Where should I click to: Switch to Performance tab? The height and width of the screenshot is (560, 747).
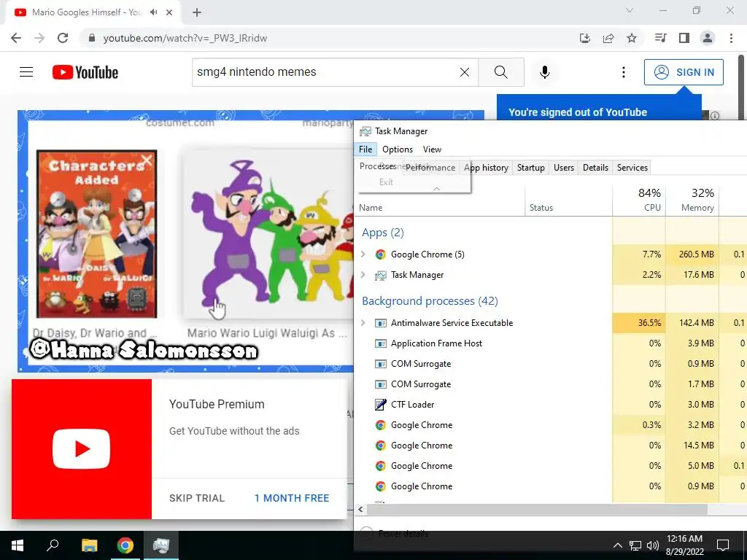430,168
